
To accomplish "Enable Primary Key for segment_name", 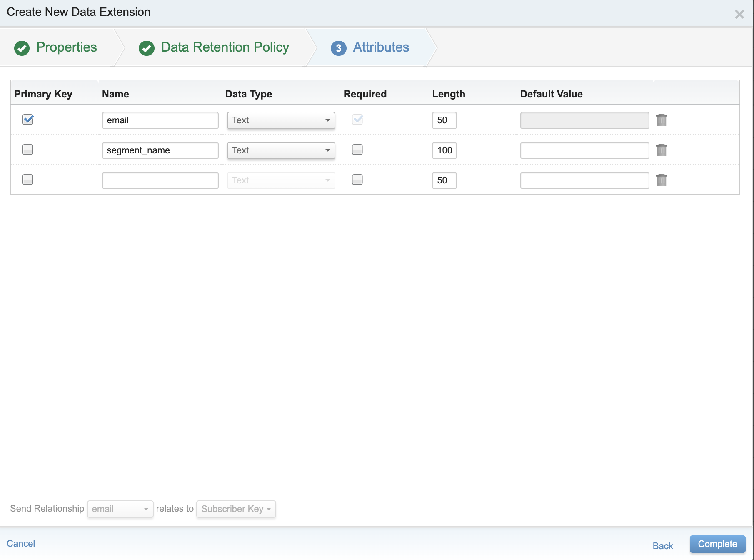I will pos(28,150).
